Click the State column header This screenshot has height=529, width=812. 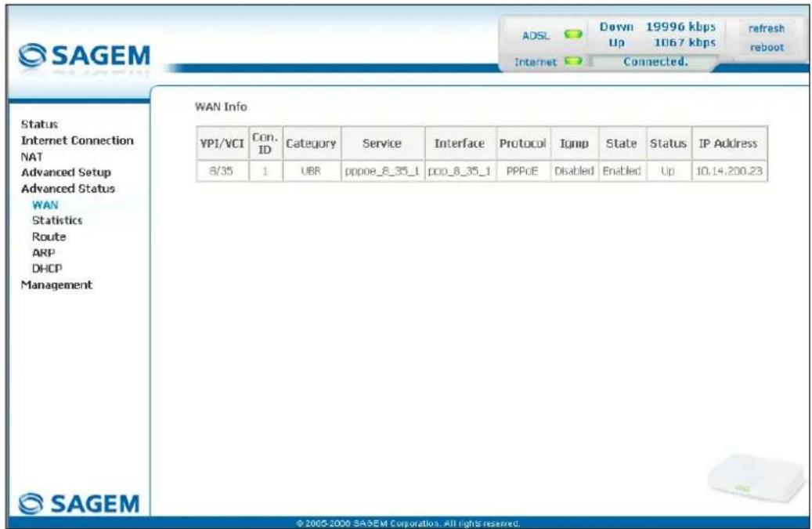[622, 143]
